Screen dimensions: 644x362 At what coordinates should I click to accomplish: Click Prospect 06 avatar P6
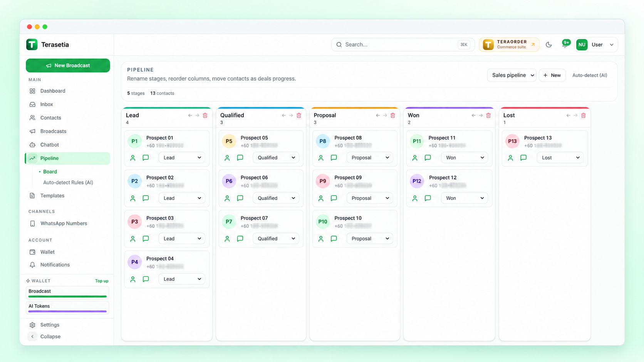pos(229,181)
